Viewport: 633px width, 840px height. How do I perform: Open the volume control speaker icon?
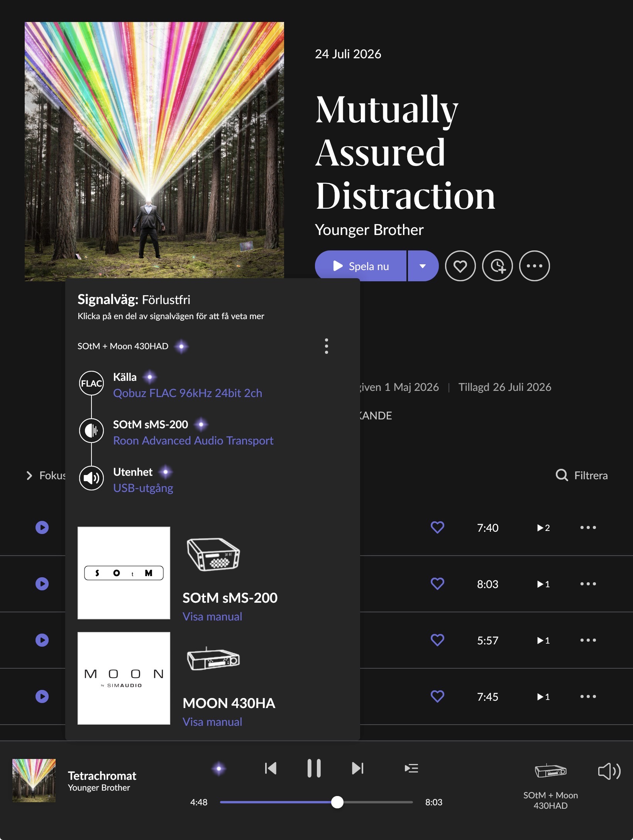[609, 771]
